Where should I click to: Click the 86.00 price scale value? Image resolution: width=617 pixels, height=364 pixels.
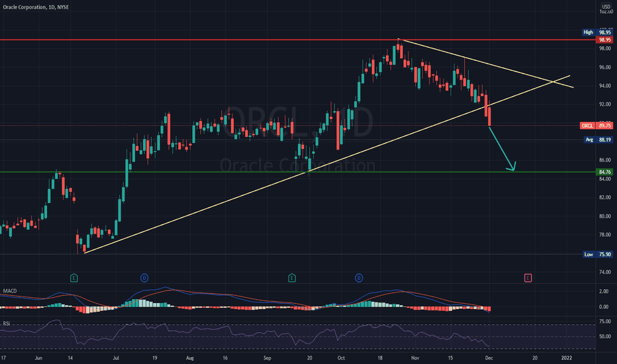(x=604, y=160)
